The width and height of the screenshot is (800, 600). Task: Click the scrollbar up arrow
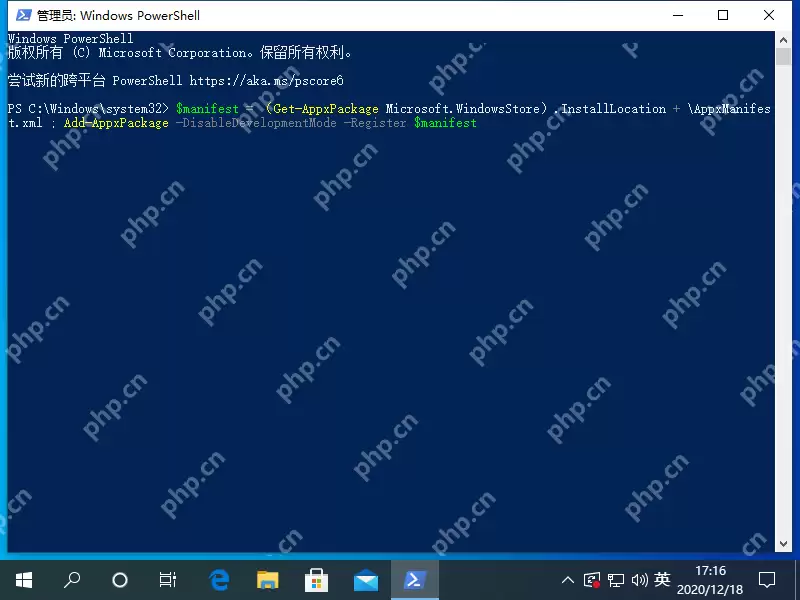783,37
